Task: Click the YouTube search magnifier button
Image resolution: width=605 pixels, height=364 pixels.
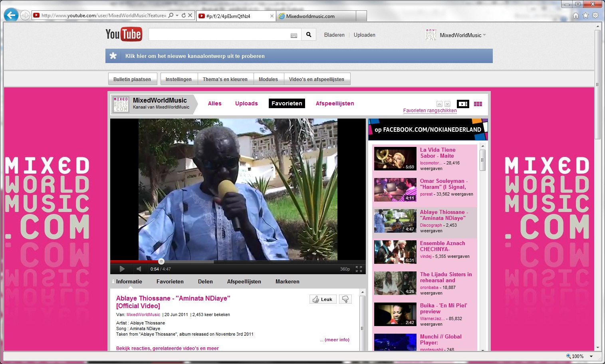Action: (309, 35)
